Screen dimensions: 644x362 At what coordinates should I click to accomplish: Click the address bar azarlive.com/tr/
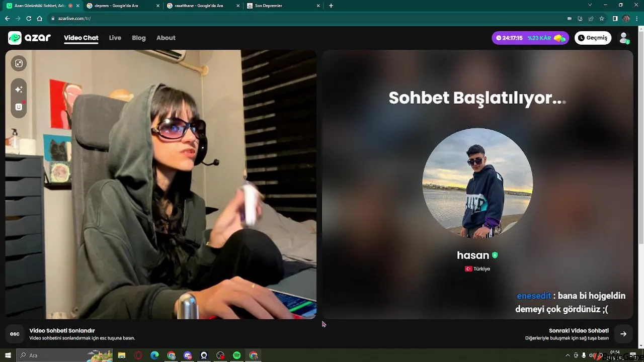(x=74, y=19)
